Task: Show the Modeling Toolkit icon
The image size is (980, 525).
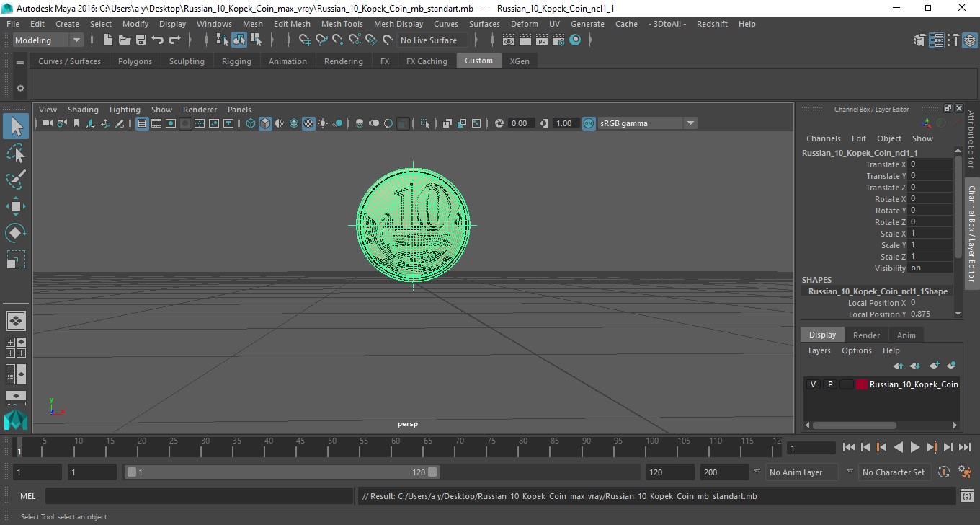Action: point(919,40)
